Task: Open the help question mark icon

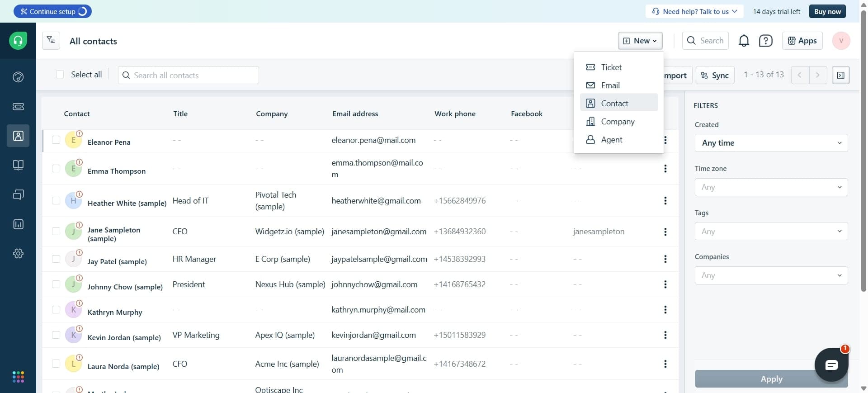Action: [x=765, y=41]
